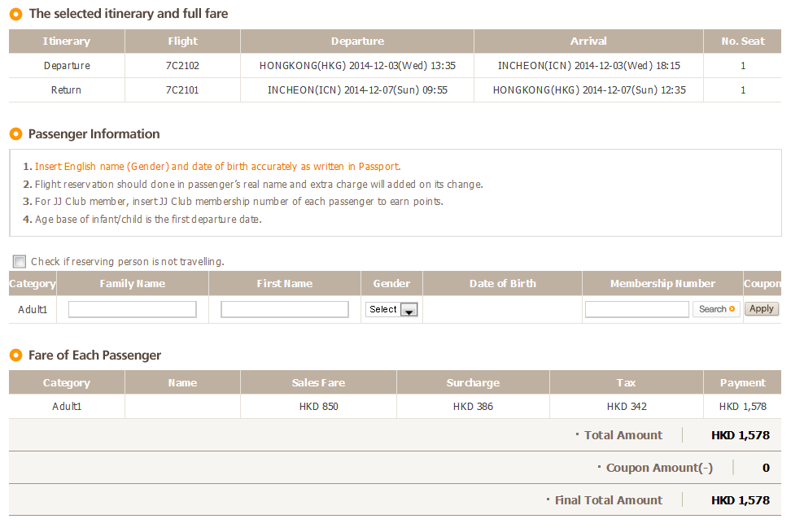Tick the reserving person not travelling checkbox
This screenshot has width=791, height=532.
(20, 262)
